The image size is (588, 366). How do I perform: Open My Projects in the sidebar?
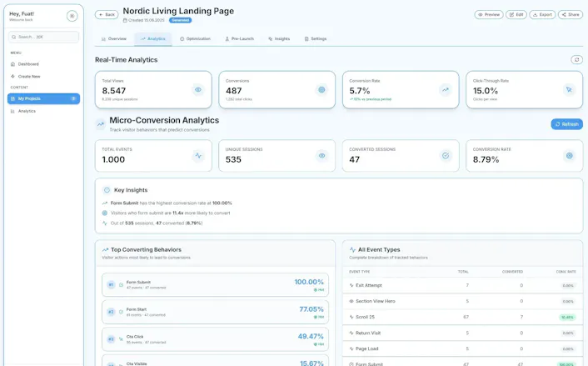(43, 98)
